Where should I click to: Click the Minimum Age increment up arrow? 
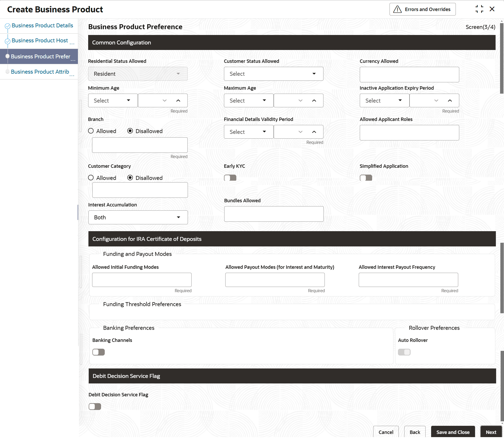click(x=178, y=100)
